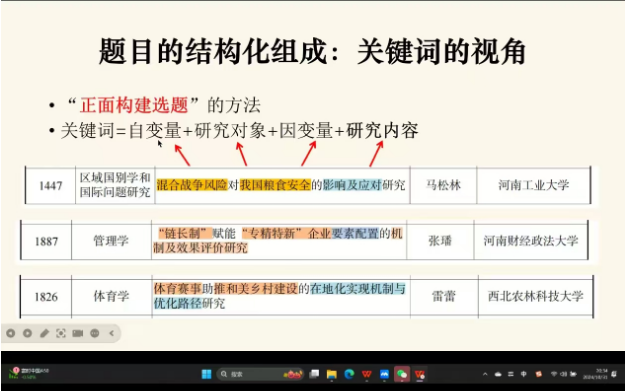Launch Microsoft Edge from taskbar
This screenshot has height=391, width=626.
coord(349,374)
